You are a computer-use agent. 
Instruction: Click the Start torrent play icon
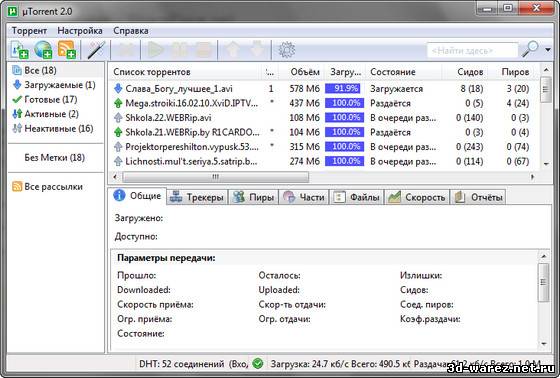(155, 50)
